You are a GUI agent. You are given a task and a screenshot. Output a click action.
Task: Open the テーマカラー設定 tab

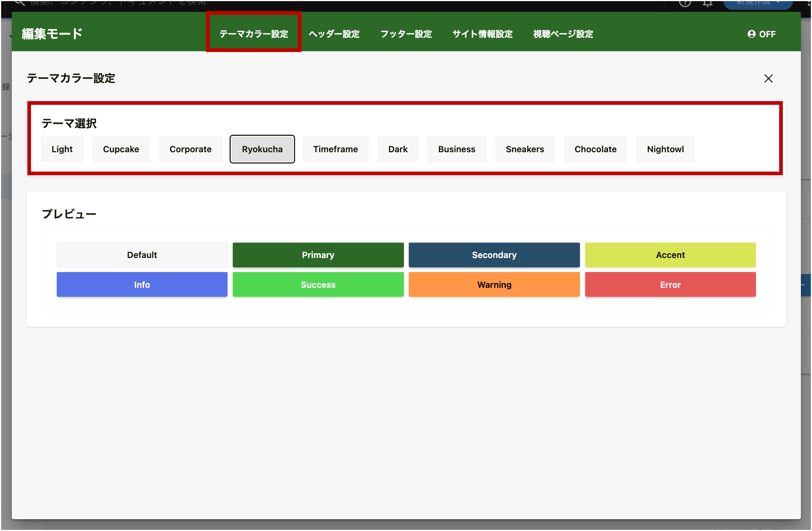click(254, 34)
